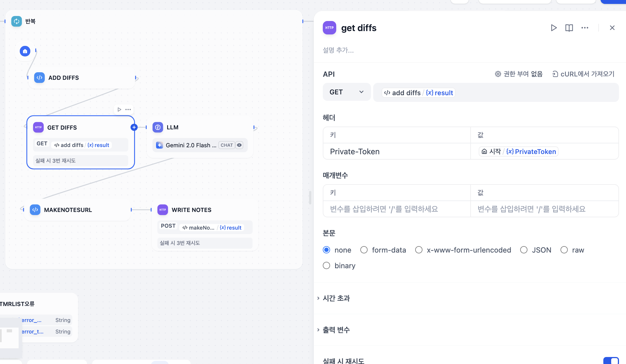Image resolution: width=626 pixels, height=364 pixels.
Task: Click the LLM node icon
Action: point(158,127)
